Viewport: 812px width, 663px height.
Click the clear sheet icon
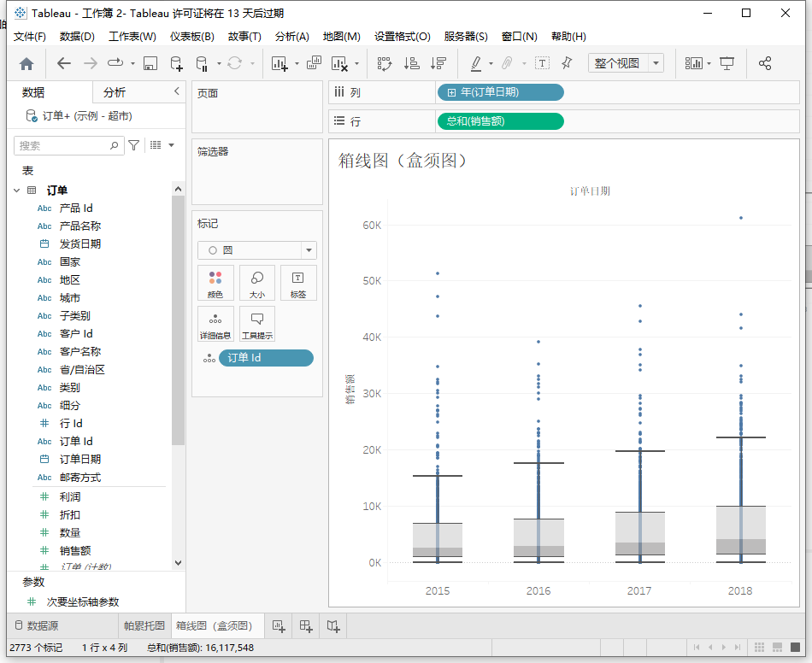click(x=339, y=64)
